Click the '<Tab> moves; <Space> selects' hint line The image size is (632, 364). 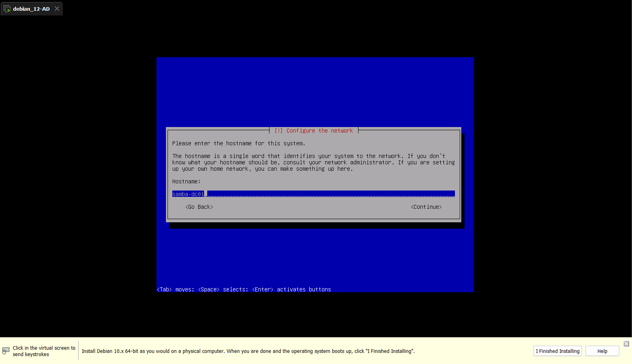(x=244, y=289)
